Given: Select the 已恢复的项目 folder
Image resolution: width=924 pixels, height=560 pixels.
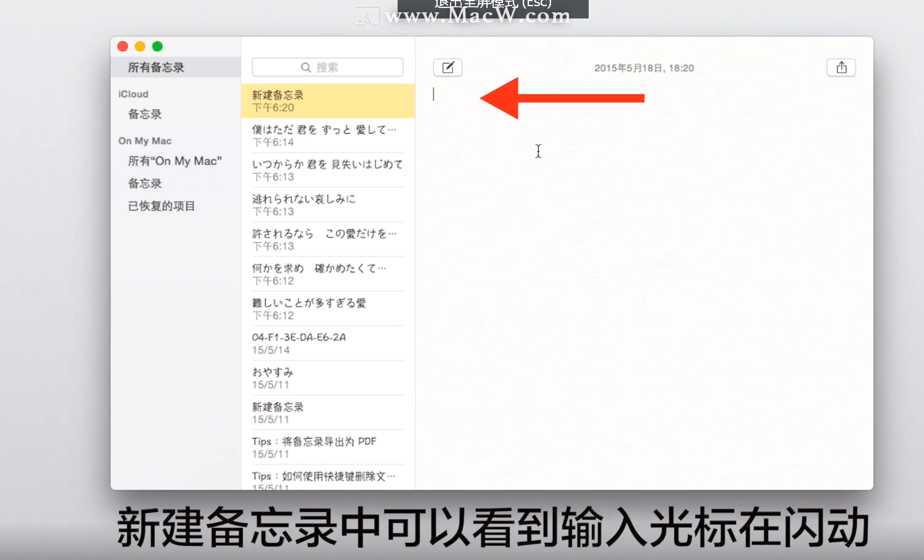Looking at the screenshot, I should point(161,206).
